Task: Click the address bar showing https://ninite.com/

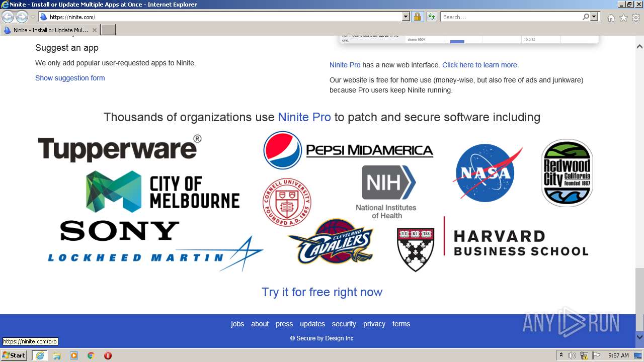Action: [220, 17]
